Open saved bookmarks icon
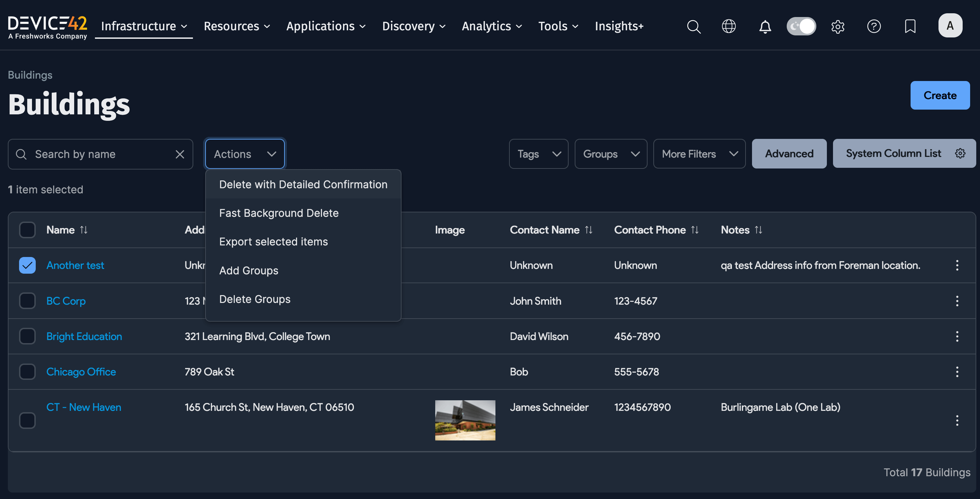The height and width of the screenshot is (499, 980). pos(910,26)
